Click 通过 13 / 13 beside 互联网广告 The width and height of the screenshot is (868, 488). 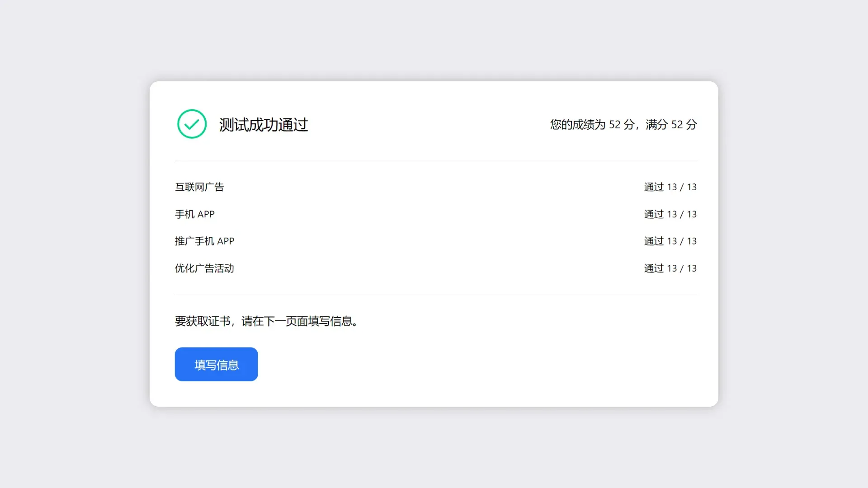pyautogui.click(x=670, y=187)
